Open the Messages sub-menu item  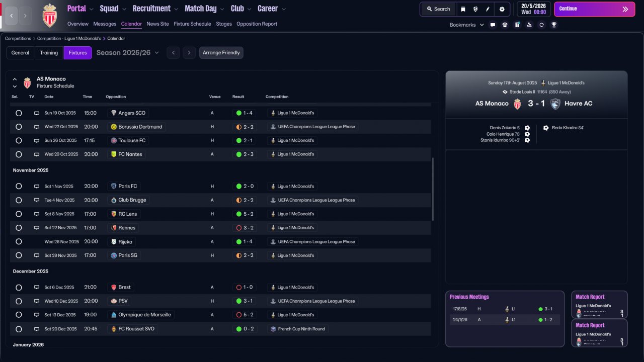tap(105, 24)
